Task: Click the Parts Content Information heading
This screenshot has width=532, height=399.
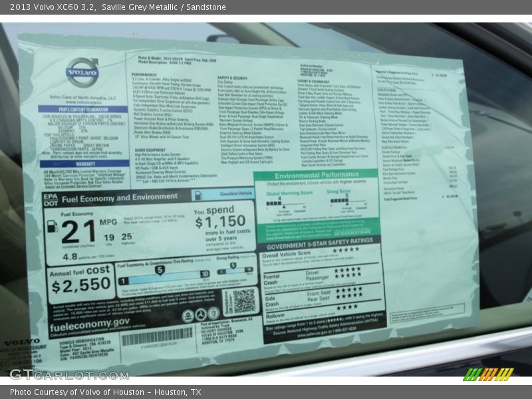Action: pos(82,108)
